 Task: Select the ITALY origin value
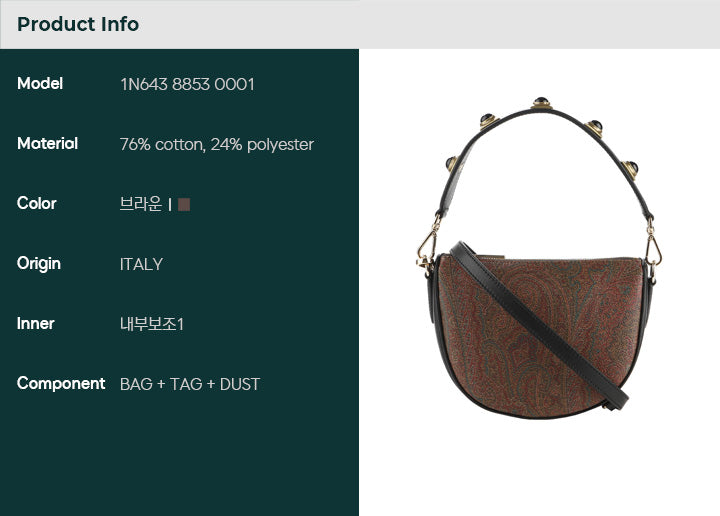pyautogui.click(x=141, y=264)
